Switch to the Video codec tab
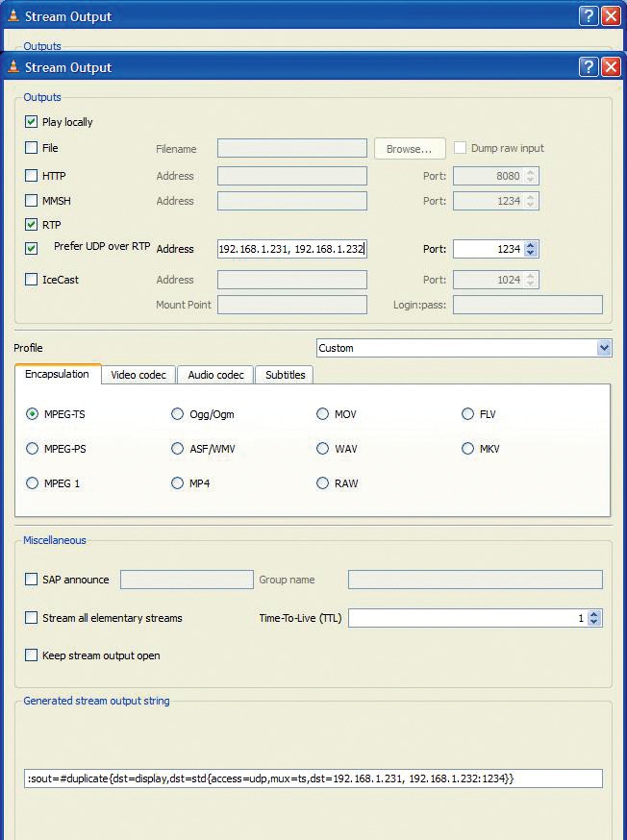 (x=138, y=375)
